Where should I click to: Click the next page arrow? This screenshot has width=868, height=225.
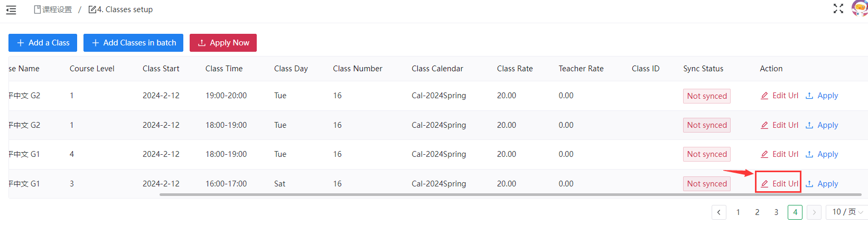coord(814,212)
